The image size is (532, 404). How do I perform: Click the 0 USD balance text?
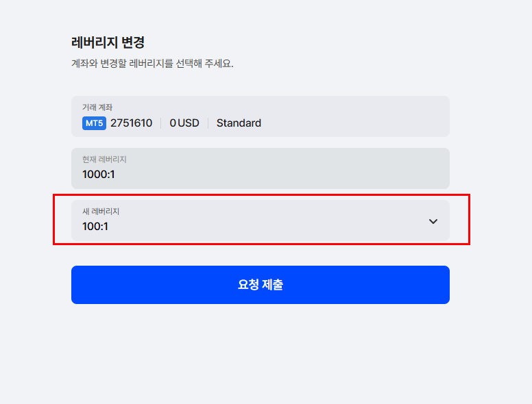(184, 123)
